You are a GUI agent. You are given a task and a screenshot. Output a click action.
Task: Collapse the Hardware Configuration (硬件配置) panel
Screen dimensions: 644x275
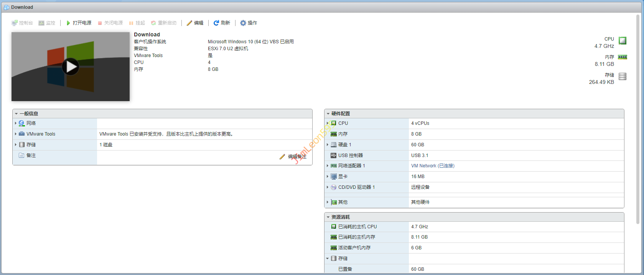[328, 114]
